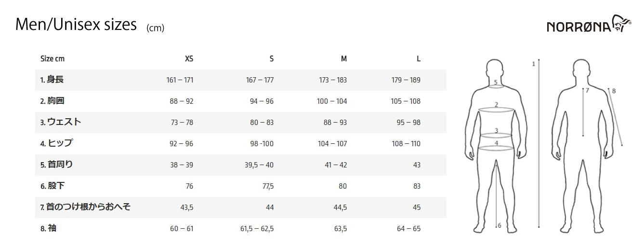Click marker 7 on the back figure
The width and height of the screenshot is (644, 249).
pyautogui.click(x=587, y=90)
